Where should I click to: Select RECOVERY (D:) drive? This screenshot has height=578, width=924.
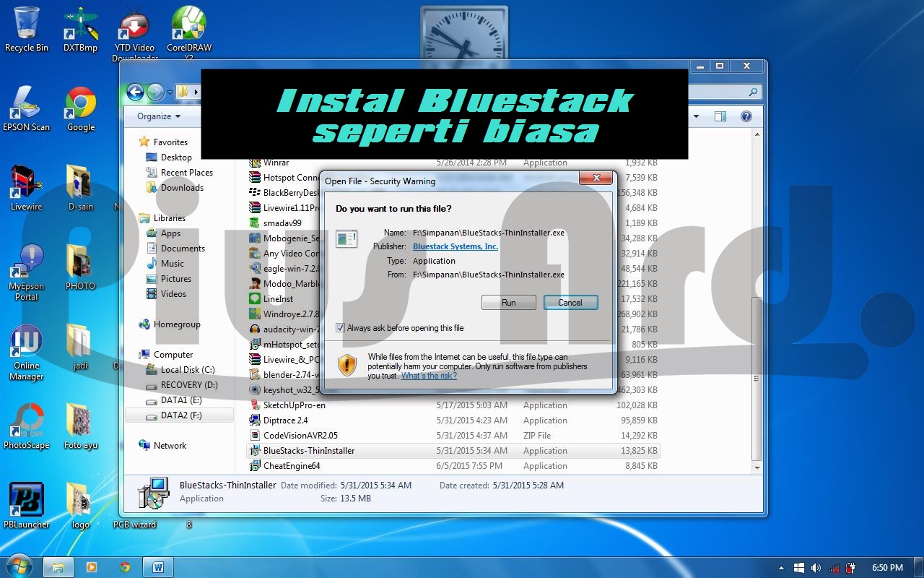pyautogui.click(x=189, y=385)
